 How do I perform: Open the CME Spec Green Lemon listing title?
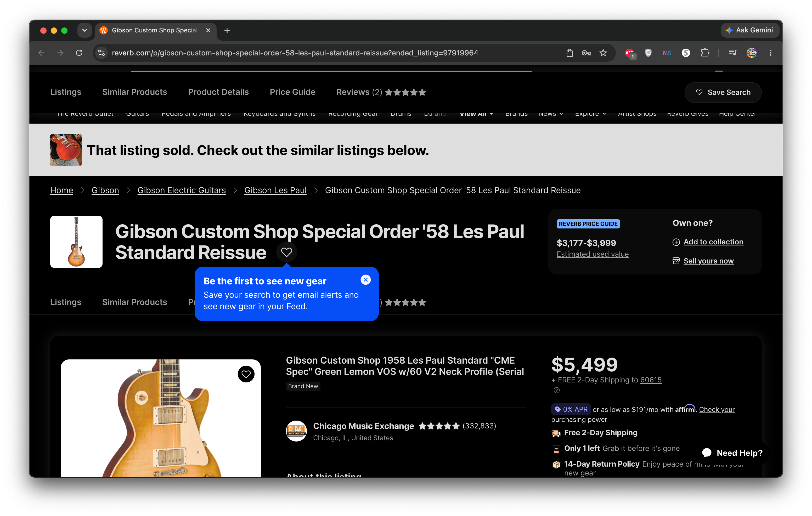pos(405,366)
